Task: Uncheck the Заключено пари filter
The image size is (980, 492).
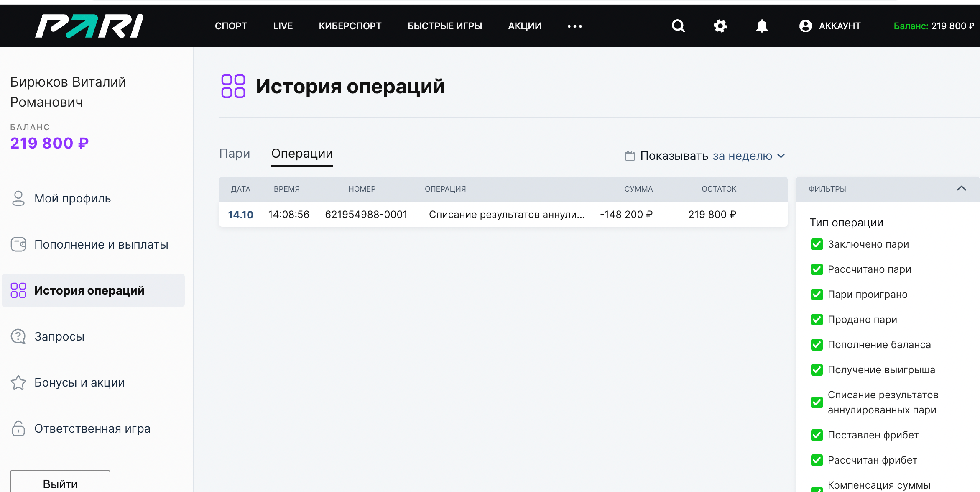Action: tap(817, 244)
